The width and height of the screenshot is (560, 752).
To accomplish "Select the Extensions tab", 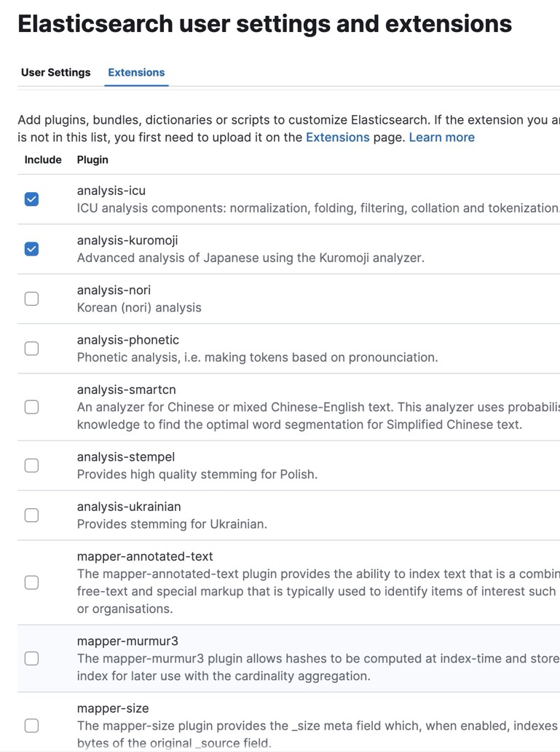I will coord(136,73).
